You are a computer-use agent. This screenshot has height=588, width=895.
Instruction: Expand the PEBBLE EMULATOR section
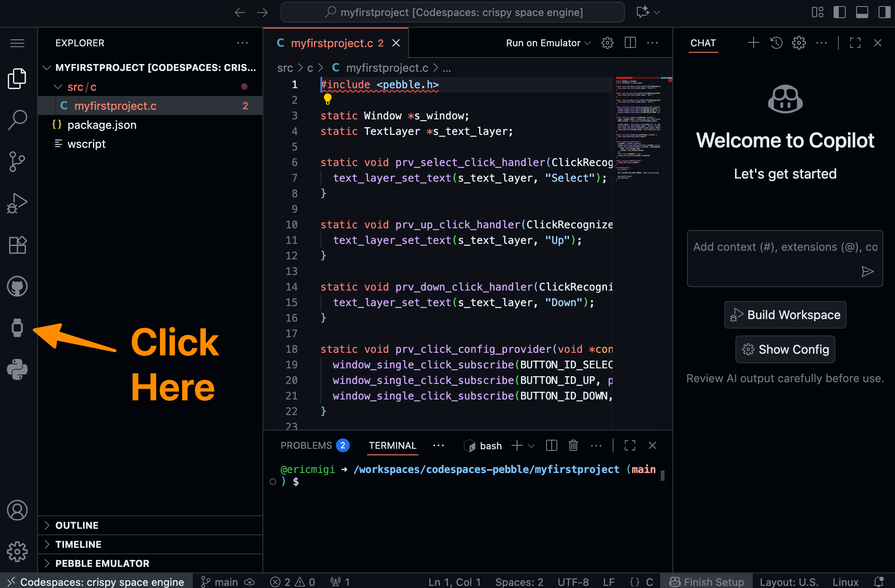(x=102, y=563)
